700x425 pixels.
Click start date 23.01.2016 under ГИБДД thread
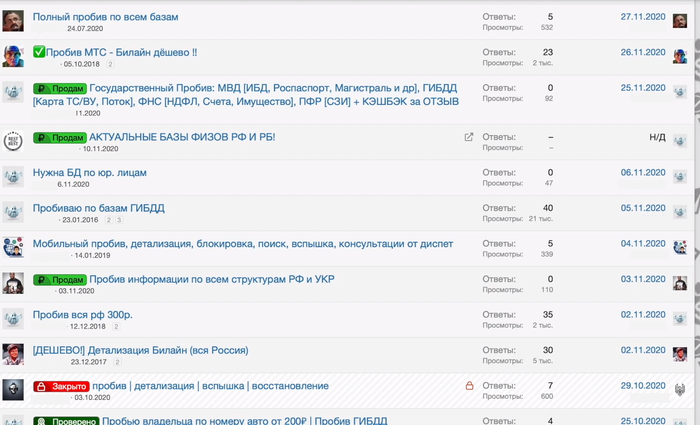coord(80,220)
